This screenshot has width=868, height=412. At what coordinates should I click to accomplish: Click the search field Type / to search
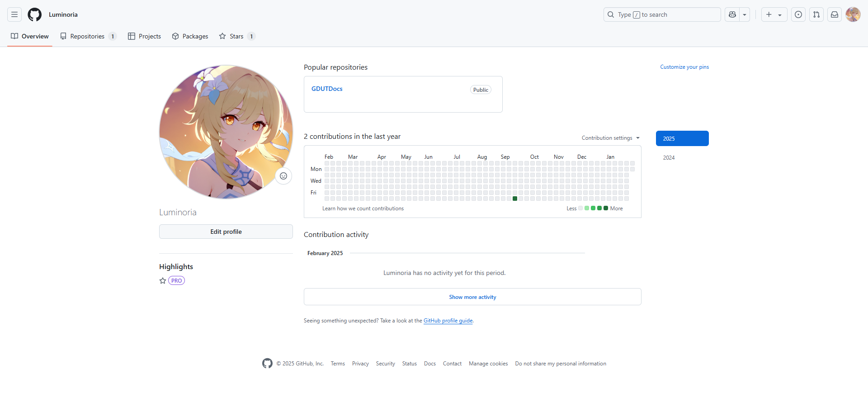click(x=662, y=14)
